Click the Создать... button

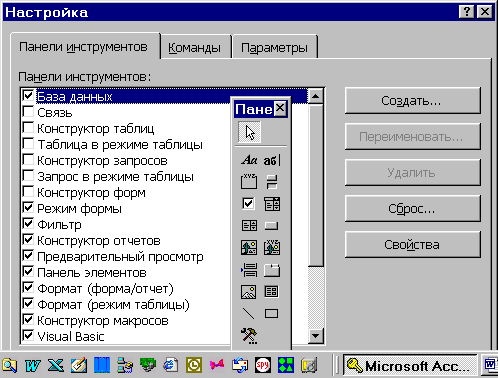click(413, 101)
